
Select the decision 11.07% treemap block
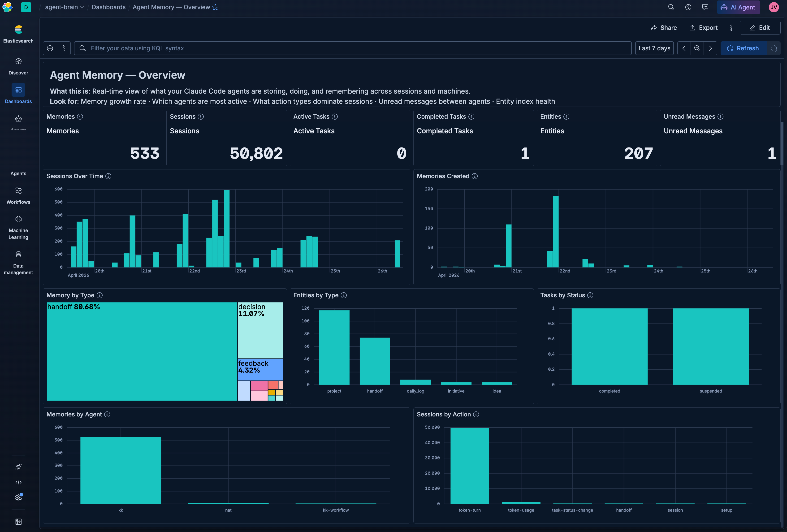click(260, 330)
